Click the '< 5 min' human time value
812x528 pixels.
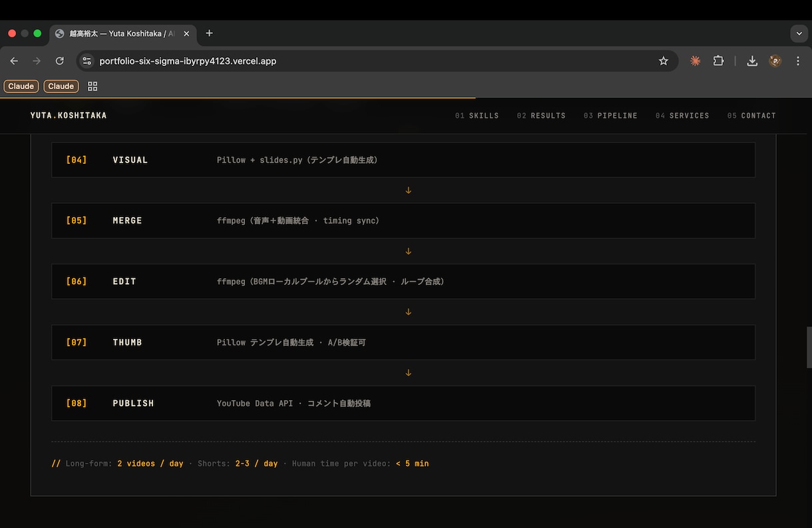pos(413,463)
